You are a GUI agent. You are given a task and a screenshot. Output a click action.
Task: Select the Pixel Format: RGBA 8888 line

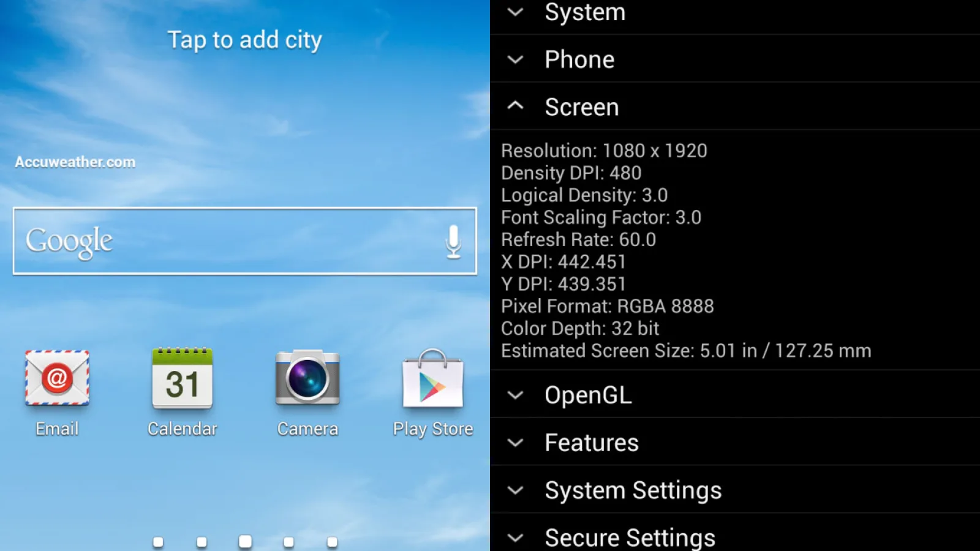pos(608,306)
